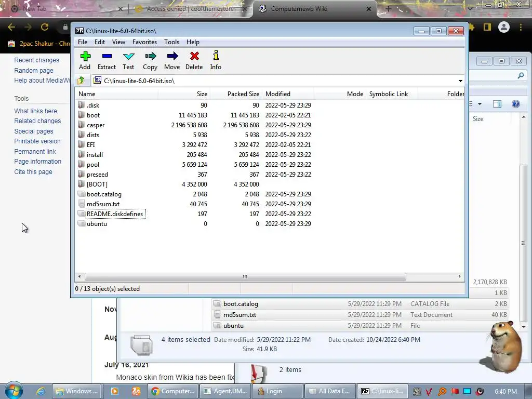Sort by Modified column header
Viewport: 532px width, 399px height.
[288, 94]
